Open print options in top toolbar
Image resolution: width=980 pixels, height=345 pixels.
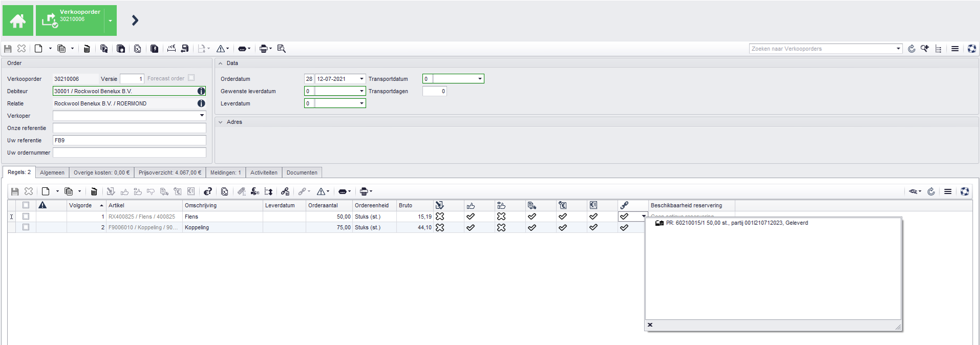(265, 49)
